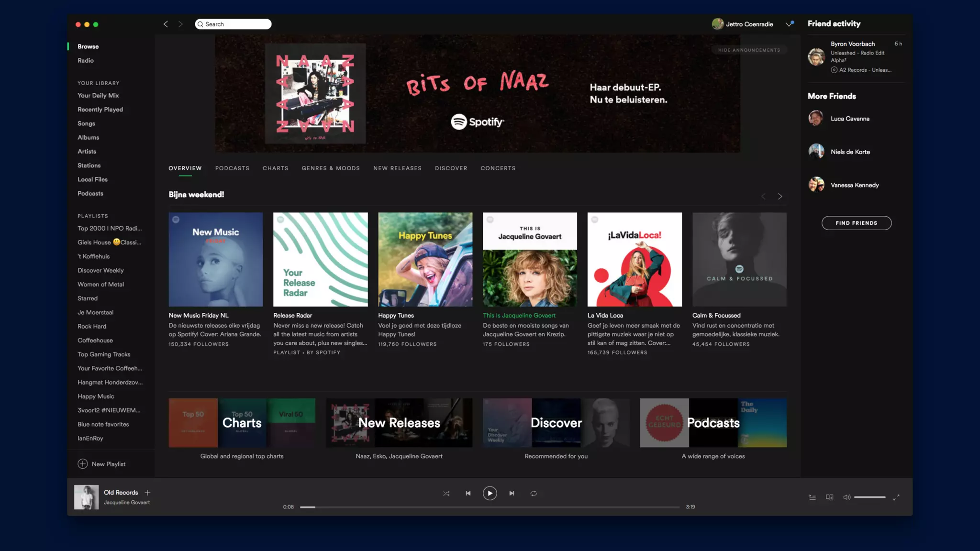Viewport: 980px width, 551px height.
Task: Navigate back with the left chevron
Action: point(166,24)
